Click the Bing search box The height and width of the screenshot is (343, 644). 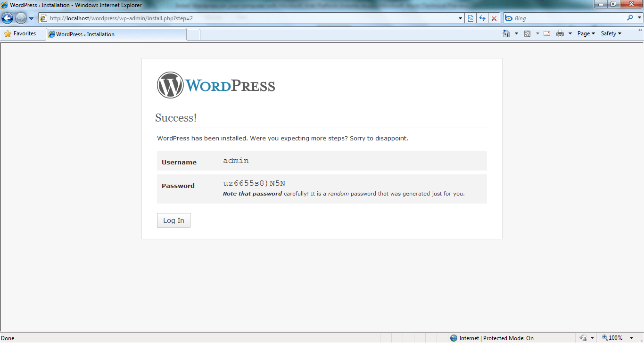coord(563,18)
